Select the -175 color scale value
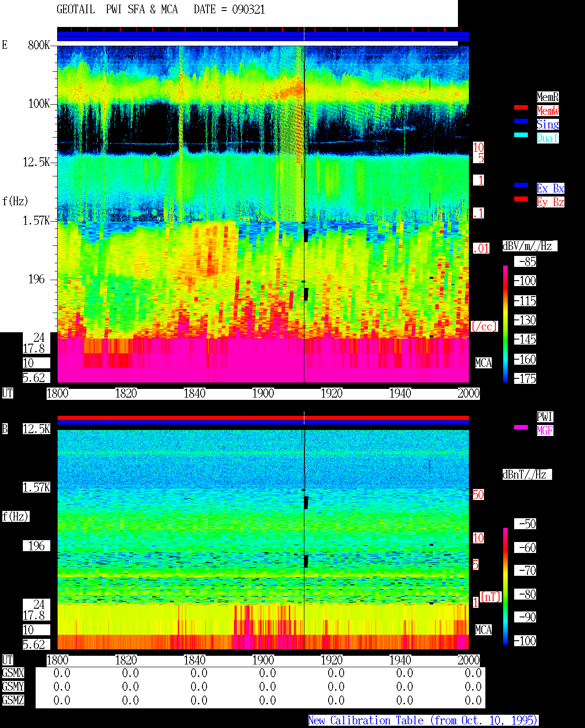585x728 pixels. tap(525, 378)
